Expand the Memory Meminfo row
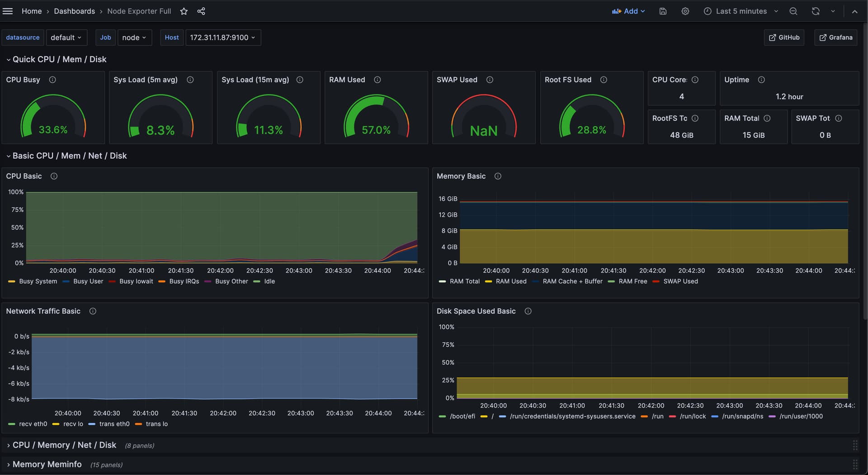Image resolution: width=868 pixels, height=475 pixels. tap(44, 465)
